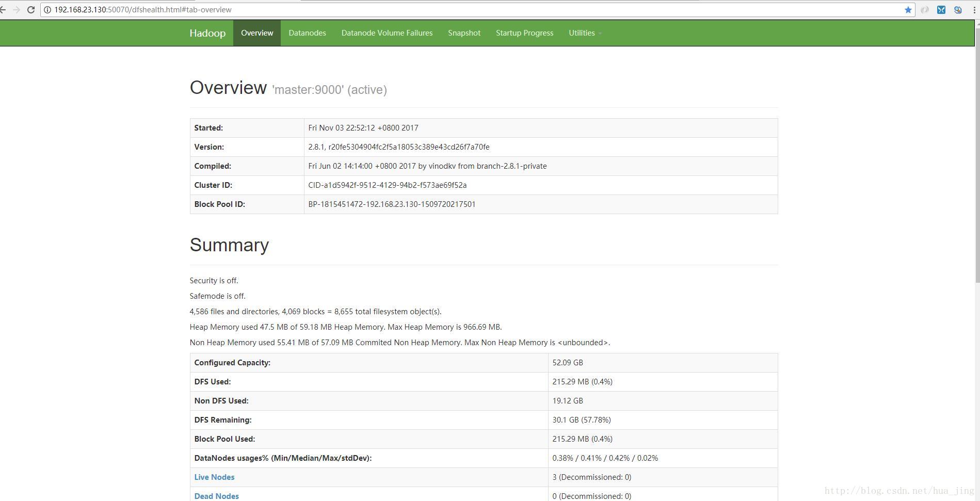Click the 'Block Pool Used:' row label

click(x=224, y=439)
